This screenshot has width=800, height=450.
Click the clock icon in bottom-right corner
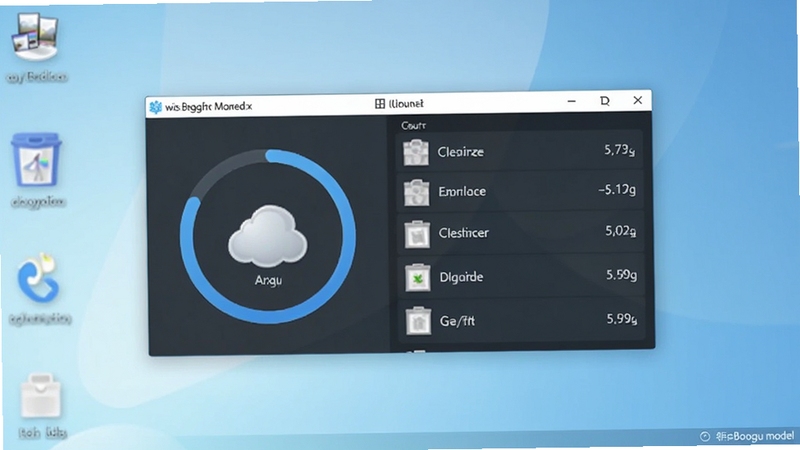pyautogui.click(x=705, y=436)
